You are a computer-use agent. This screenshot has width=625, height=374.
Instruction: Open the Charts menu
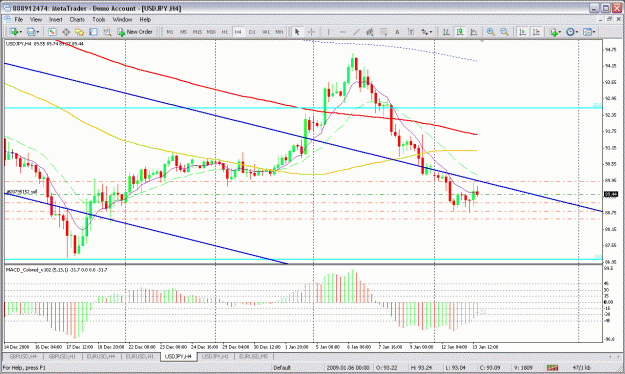(x=77, y=19)
